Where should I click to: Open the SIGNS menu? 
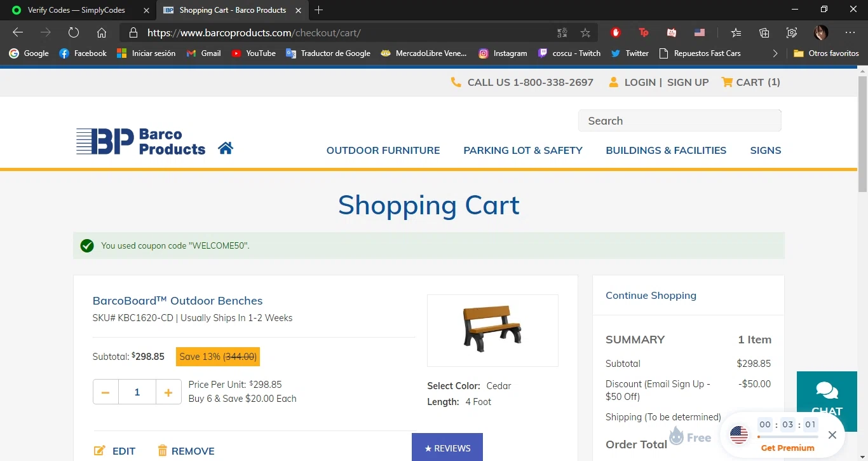[766, 150]
